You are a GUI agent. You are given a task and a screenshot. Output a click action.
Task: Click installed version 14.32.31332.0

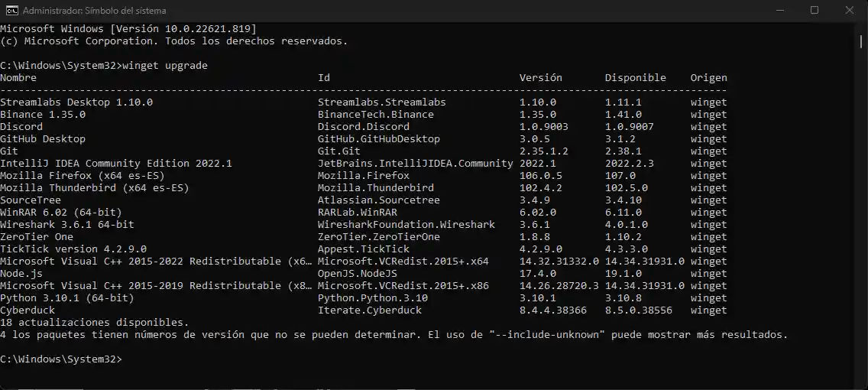click(559, 261)
